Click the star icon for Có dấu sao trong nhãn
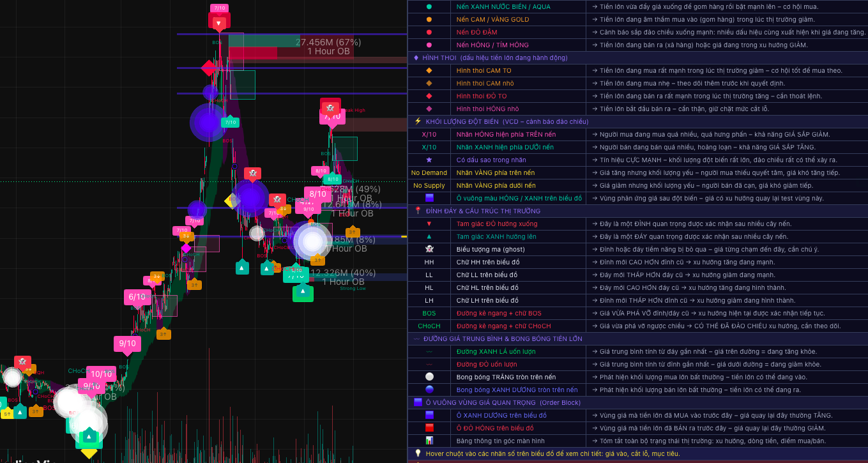Viewport: 868px width, 463px height. (429, 160)
